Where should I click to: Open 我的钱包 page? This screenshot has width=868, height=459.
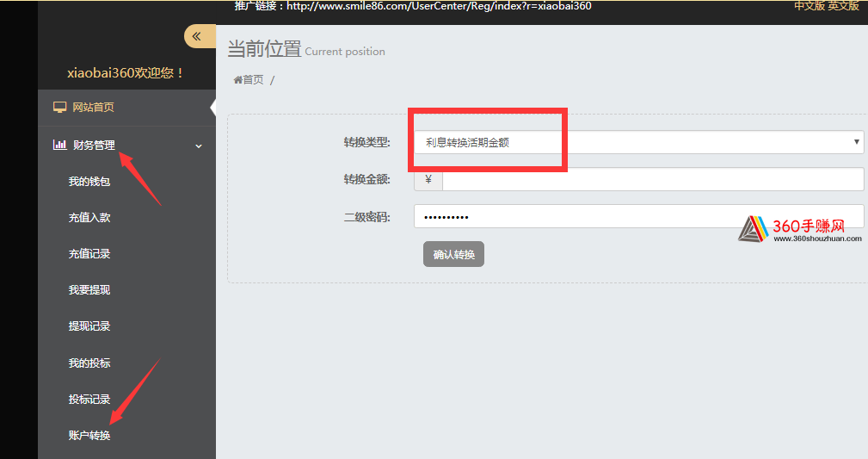pos(89,181)
